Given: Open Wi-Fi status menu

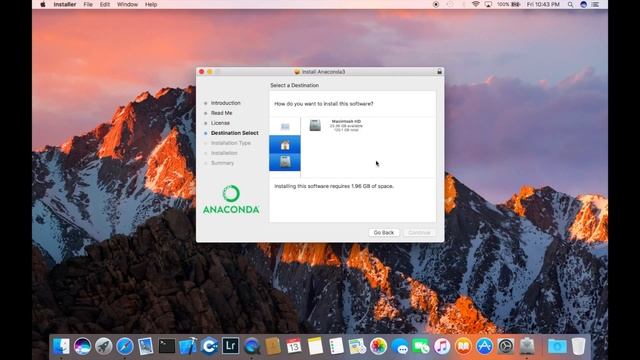Looking at the screenshot, I should pos(476,4).
